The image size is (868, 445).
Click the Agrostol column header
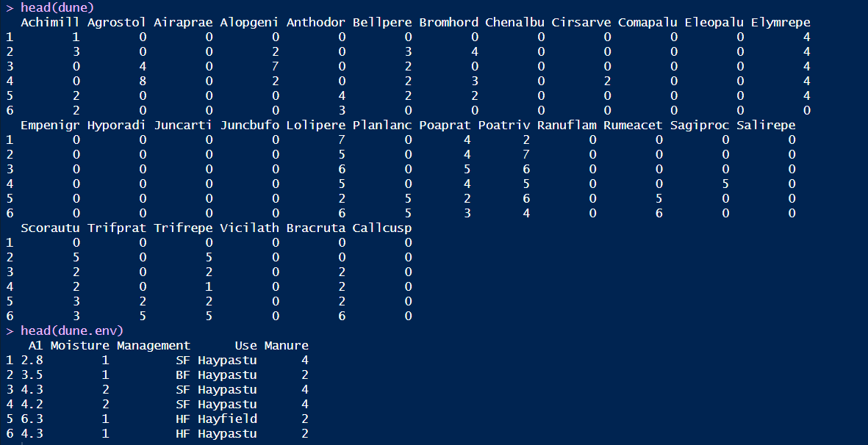click(116, 22)
